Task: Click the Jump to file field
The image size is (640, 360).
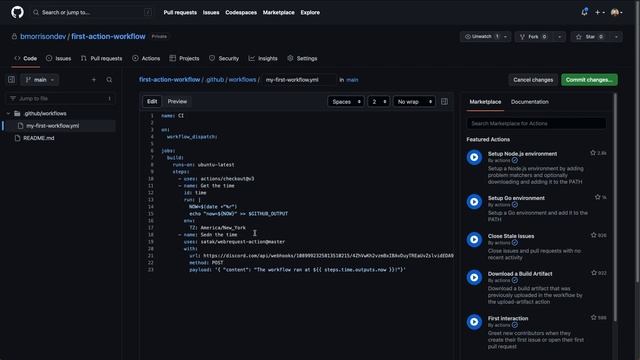Action: tap(60, 98)
